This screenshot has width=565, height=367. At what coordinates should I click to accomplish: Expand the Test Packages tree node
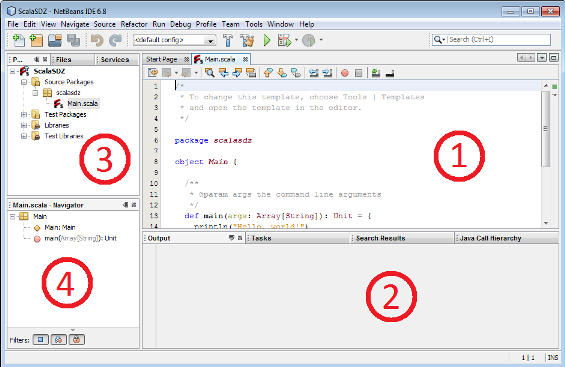(x=24, y=115)
